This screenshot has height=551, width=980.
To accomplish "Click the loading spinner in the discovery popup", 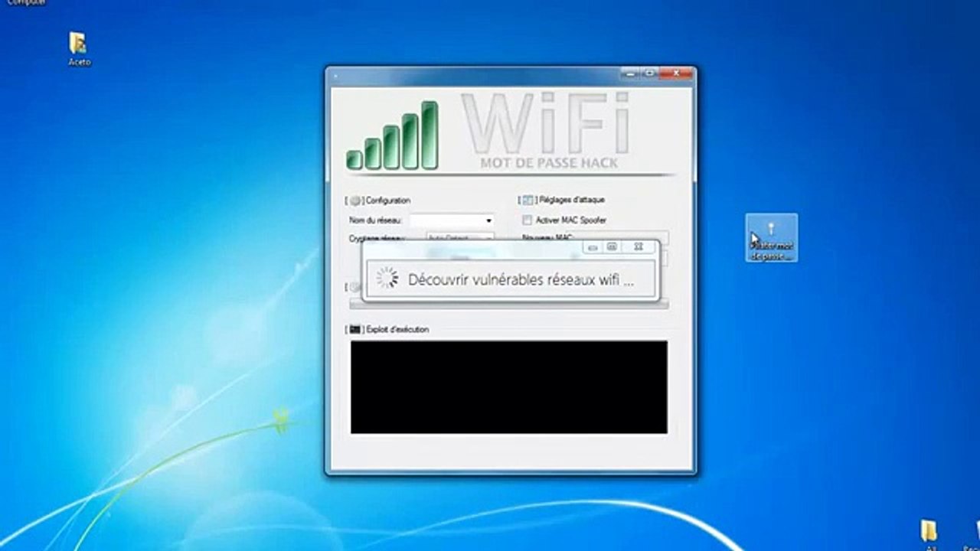I will click(388, 279).
